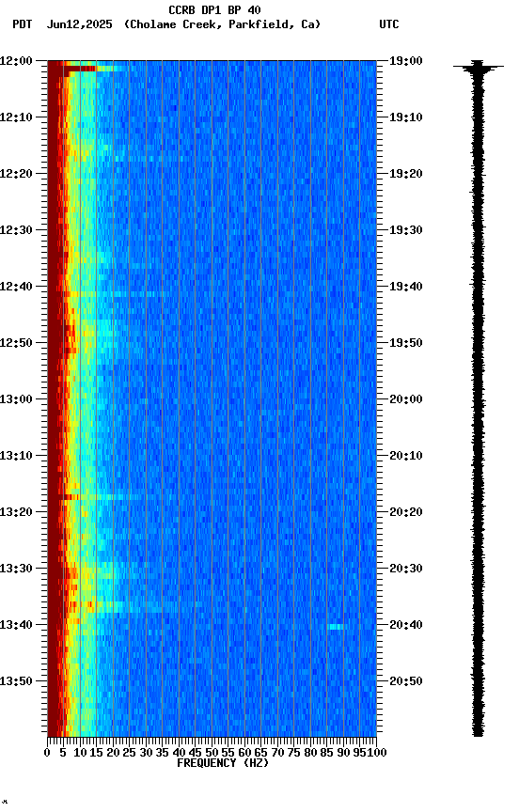This screenshot has height=812, width=519.
Task: Click the '12:10' PDT time label
Action: click(x=16, y=117)
